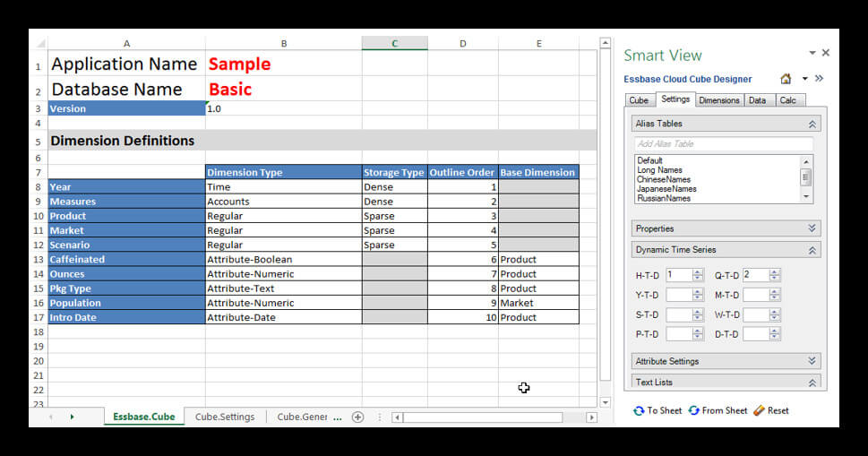Image resolution: width=868 pixels, height=456 pixels.
Task: Click the To Sheet icon
Action: click(x=639, y=410)
